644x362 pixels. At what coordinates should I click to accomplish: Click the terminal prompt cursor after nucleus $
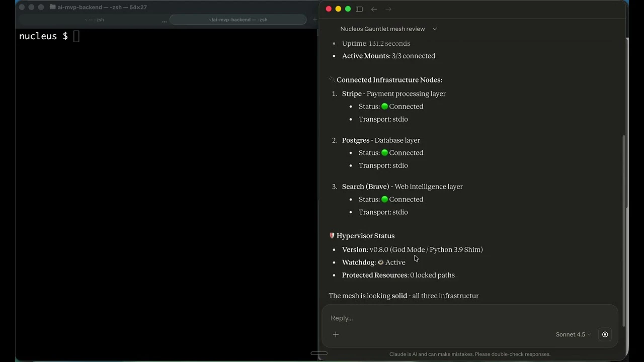point(76,36)
